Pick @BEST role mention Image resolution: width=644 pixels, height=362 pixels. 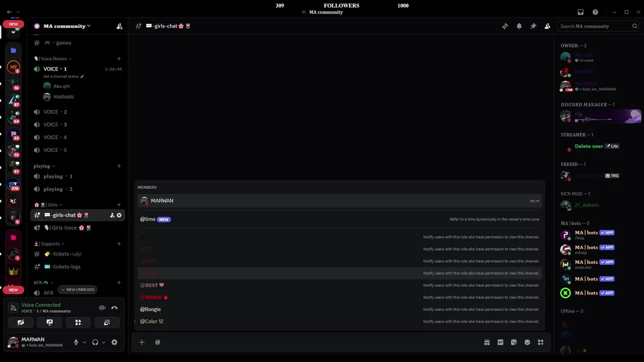[340, 285]
